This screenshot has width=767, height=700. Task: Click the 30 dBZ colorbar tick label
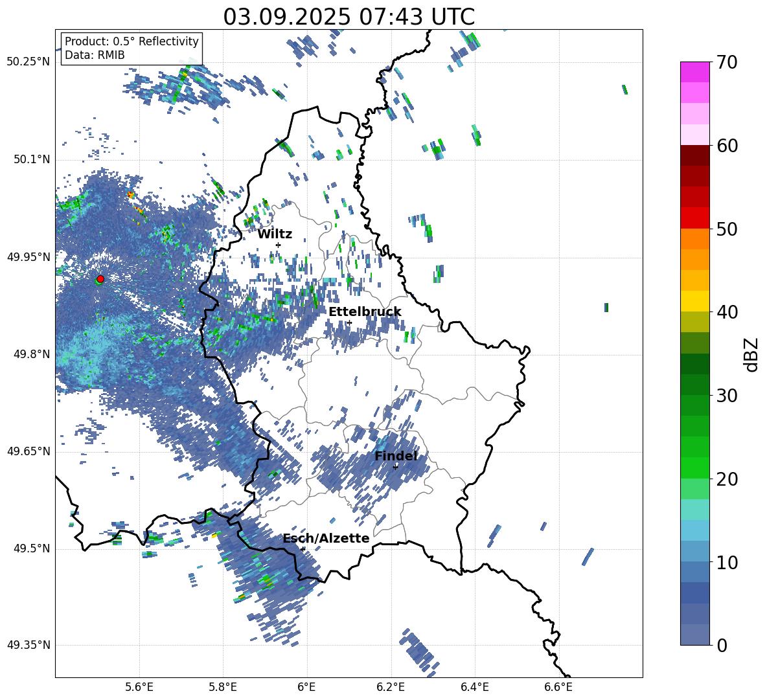pos(726,395)
